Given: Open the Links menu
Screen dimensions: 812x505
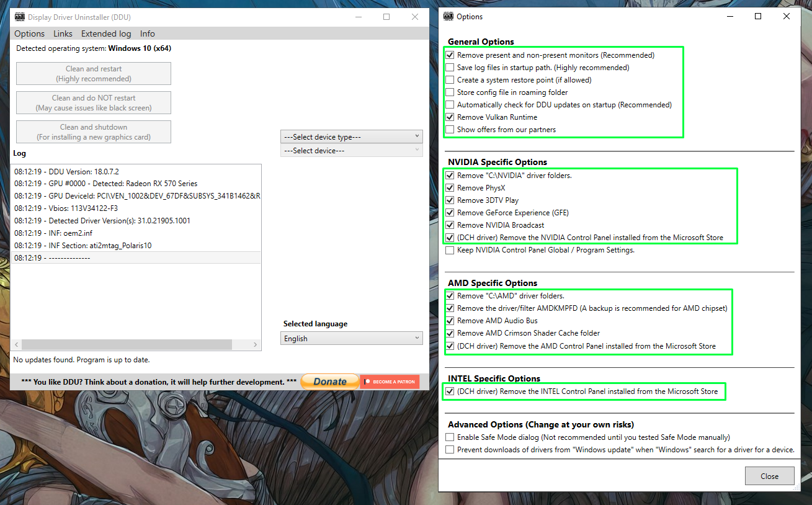Looking at the screenshot, I should [63, 34].
